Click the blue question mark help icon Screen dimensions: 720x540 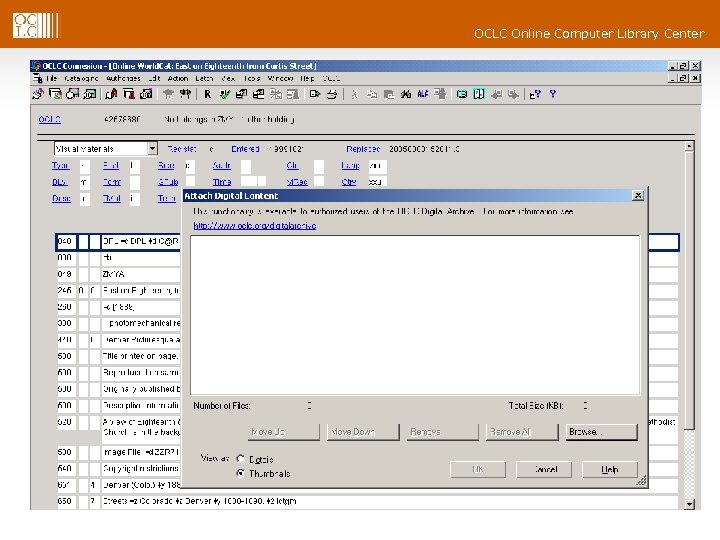pyautogui.click(x=553, y=94)
